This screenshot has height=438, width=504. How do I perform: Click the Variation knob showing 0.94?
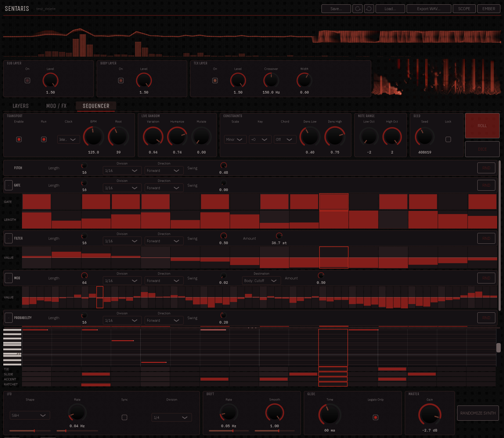153,136
